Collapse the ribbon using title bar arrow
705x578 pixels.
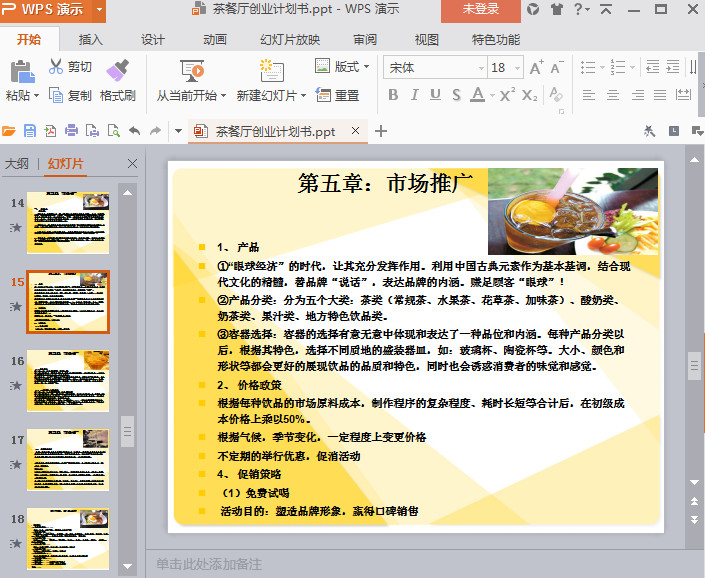(x=606, y=9)
